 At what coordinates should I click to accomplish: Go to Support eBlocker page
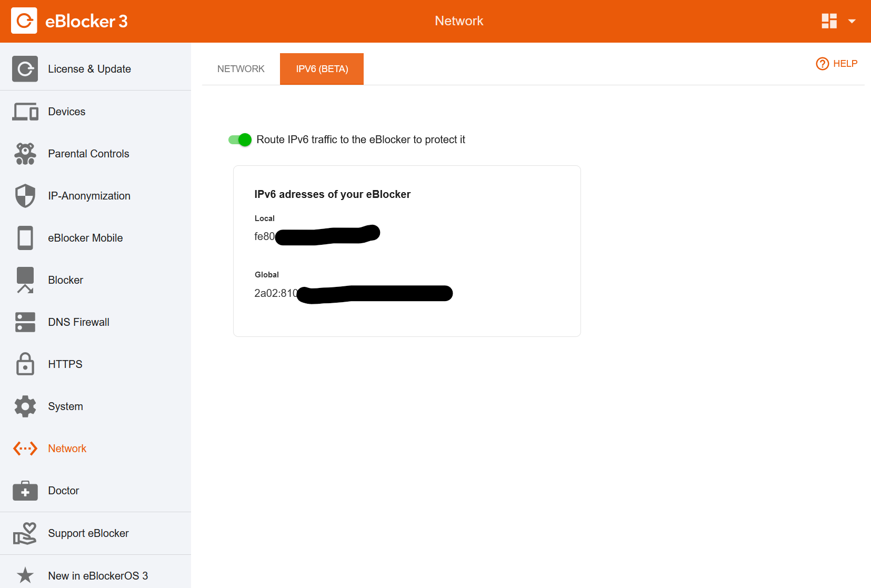click(88, 533)
